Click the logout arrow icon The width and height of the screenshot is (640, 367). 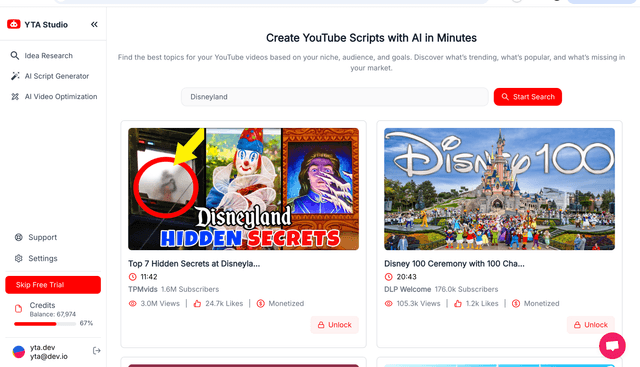(x=96, y=351)
